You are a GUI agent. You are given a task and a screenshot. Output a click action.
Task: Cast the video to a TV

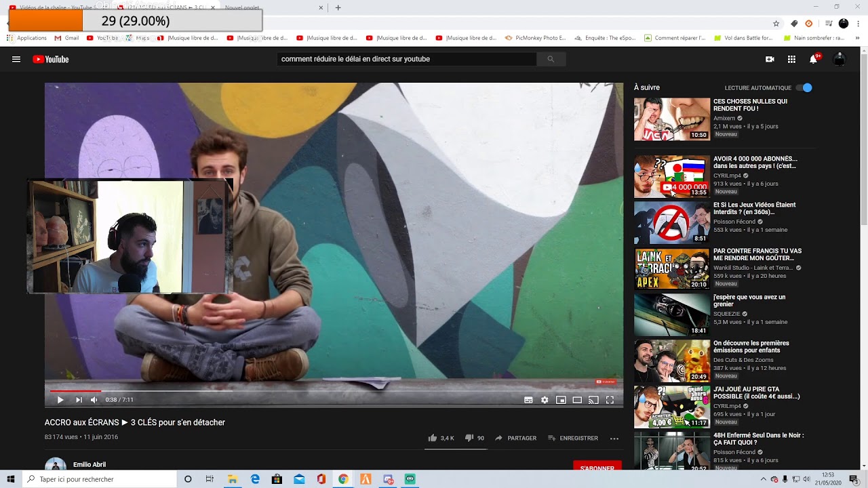tap(593, 400)
